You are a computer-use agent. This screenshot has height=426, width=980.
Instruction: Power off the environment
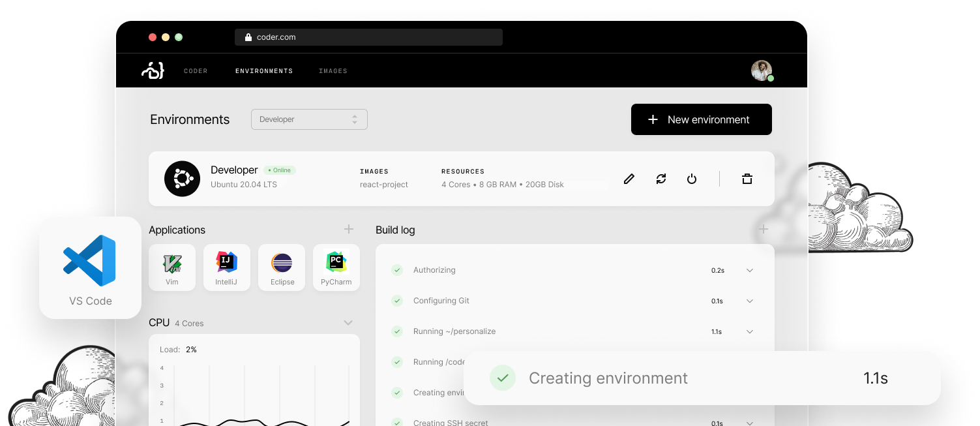pos(692,179)
